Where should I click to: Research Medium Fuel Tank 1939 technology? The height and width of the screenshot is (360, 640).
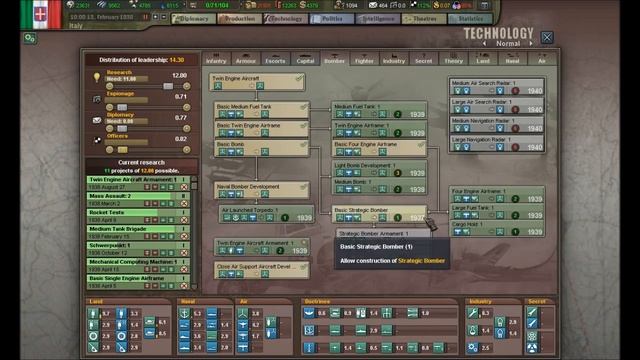tap(379, 110)
